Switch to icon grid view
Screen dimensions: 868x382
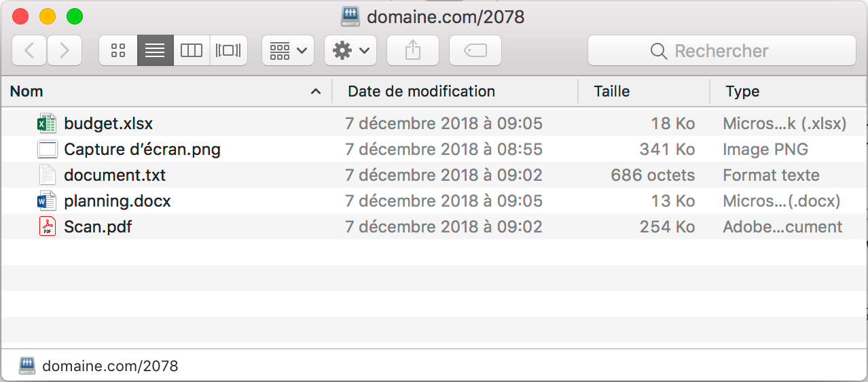point(118,50)
